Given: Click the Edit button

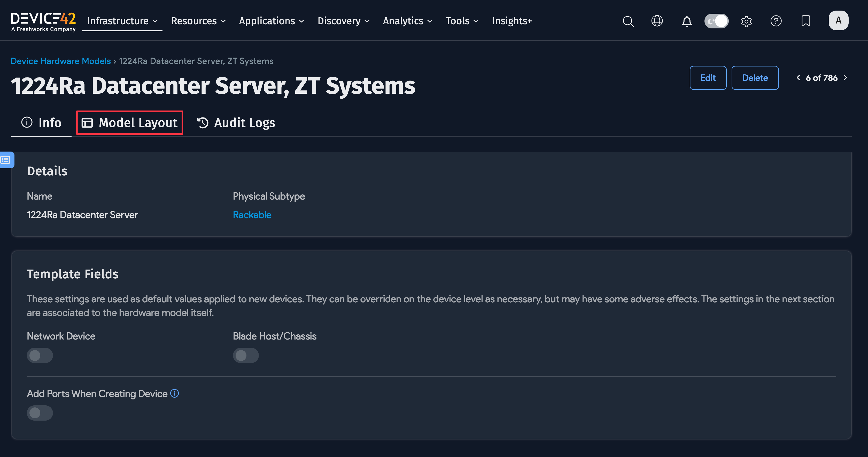Looking at the screenshot, I should 708,78.
